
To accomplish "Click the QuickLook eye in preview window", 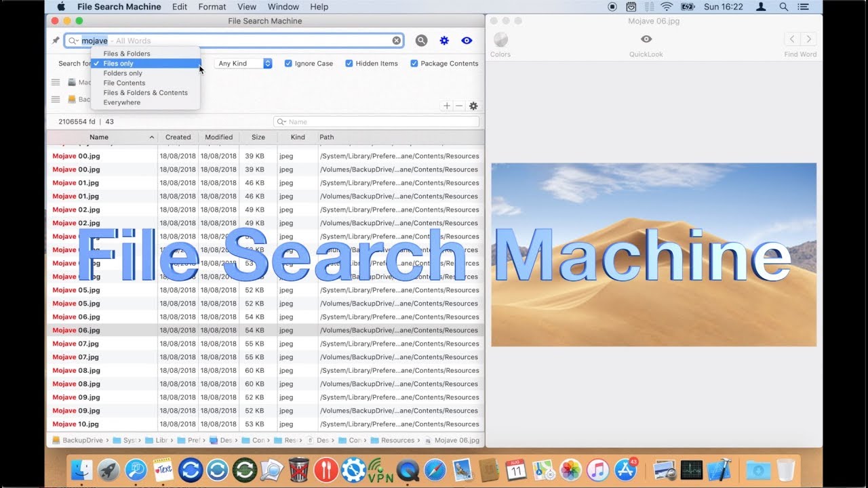I will (646, 39).
